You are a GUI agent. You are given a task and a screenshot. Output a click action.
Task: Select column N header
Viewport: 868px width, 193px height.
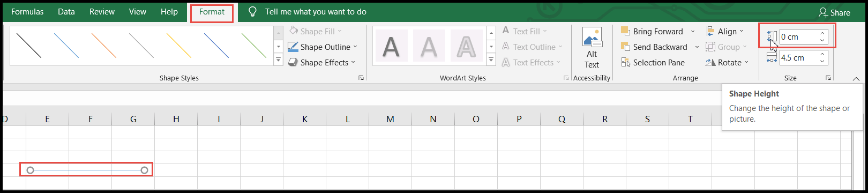(433, 119)
